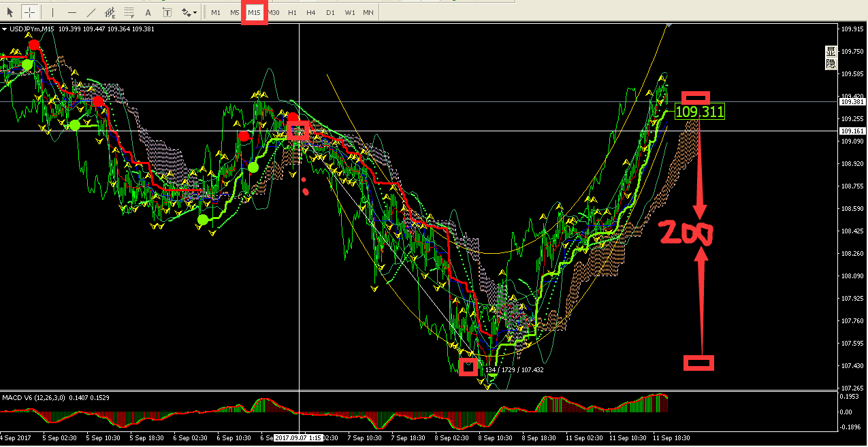Screen dimensions: 868x447
Task: Switch to MN monthly timeframe
Action: point(368,12)
